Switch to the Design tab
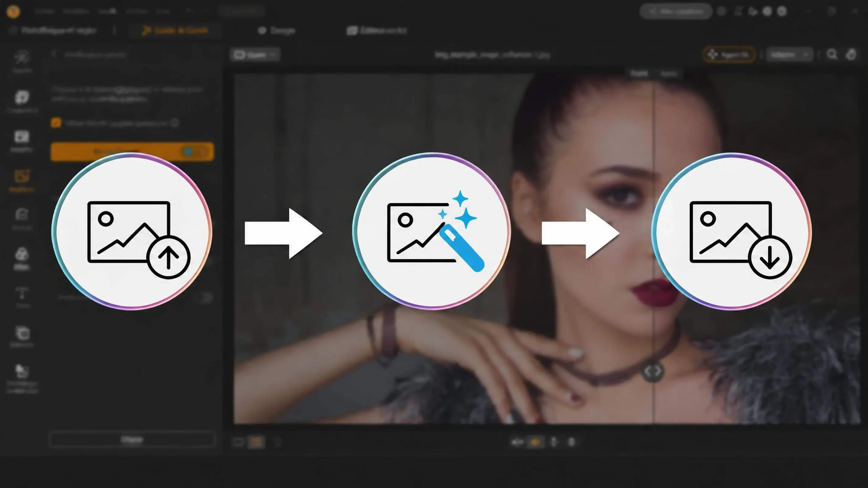 tap(276, 31)
